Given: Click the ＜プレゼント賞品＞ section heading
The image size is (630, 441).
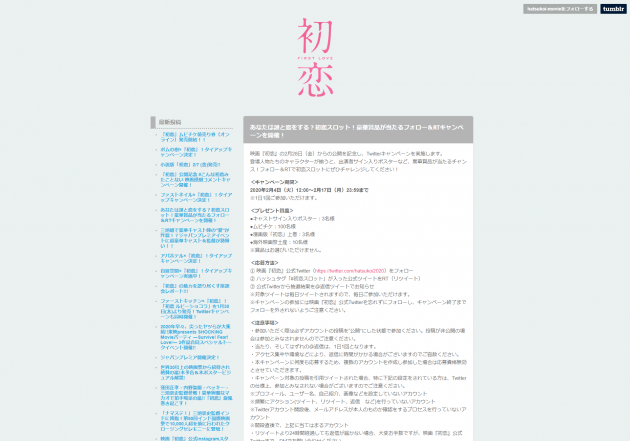Looking at the screenshot, I should pyautogui.click(x=275, y=211).
